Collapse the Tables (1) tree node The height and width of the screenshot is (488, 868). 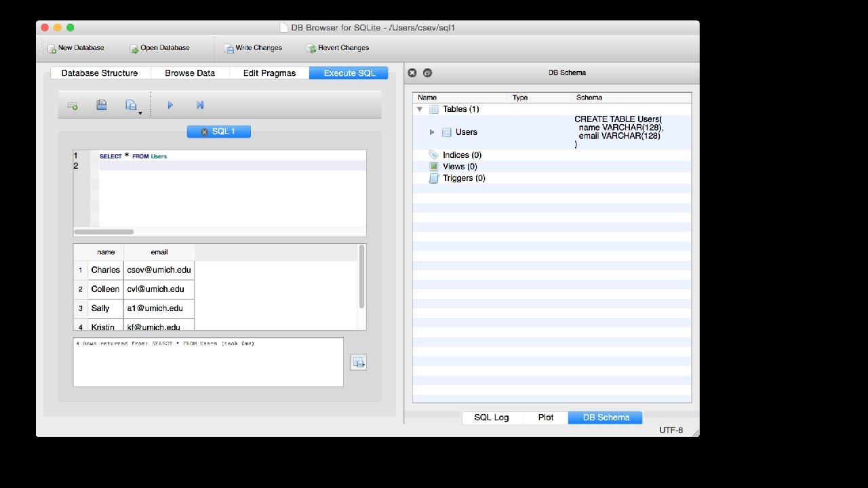[420, 109]
